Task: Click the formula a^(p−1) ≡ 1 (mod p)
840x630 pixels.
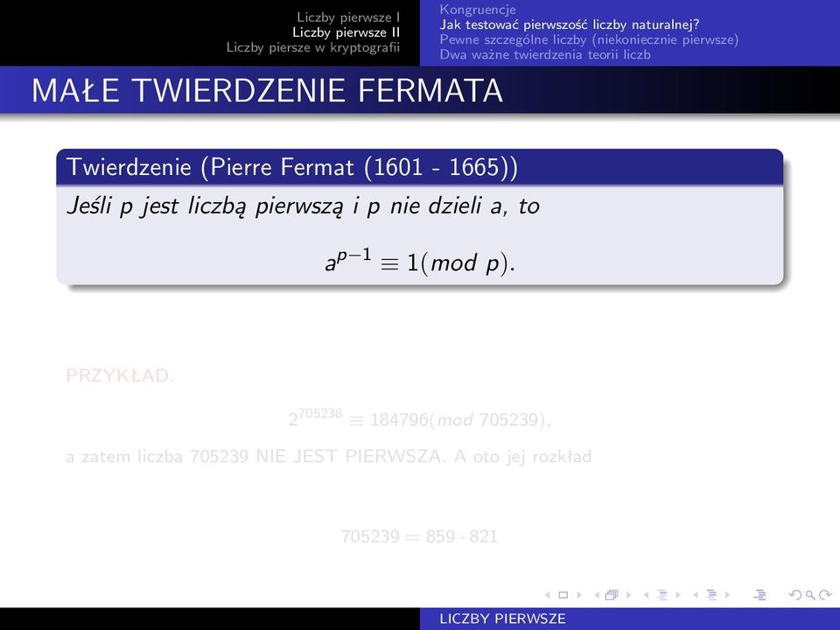Action: [420, 261]
